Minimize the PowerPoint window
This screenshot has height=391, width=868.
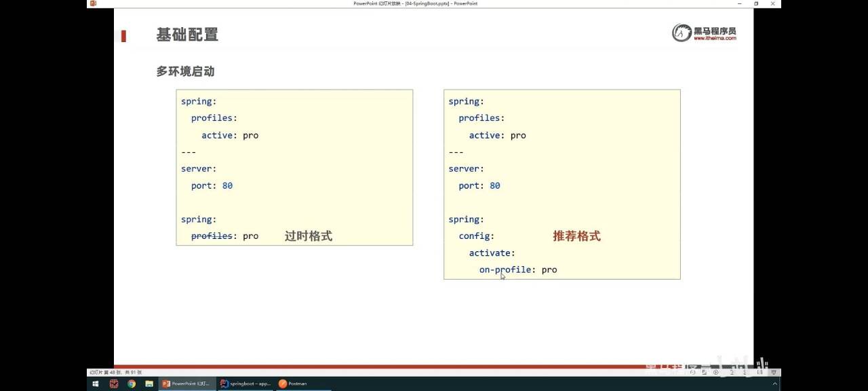pos(739,3)
